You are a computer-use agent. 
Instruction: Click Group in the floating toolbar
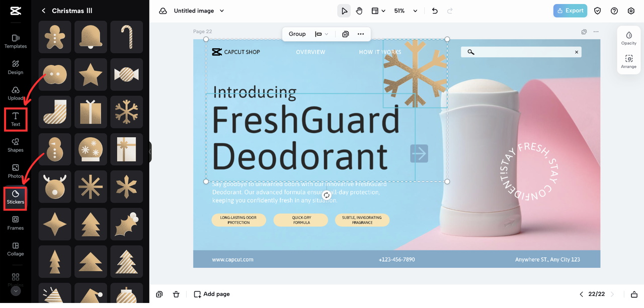[x=297, y=34]
